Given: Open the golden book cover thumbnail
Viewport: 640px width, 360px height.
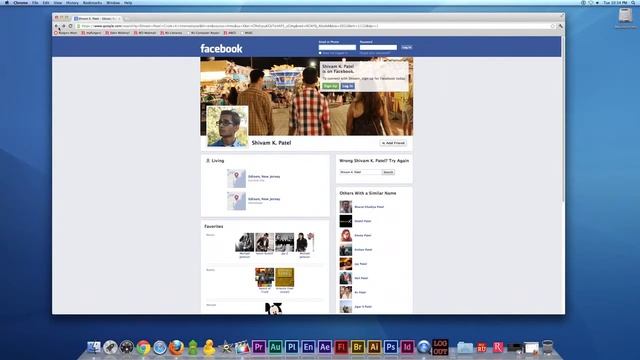Looking at the screenshot, I should [284, 277].
